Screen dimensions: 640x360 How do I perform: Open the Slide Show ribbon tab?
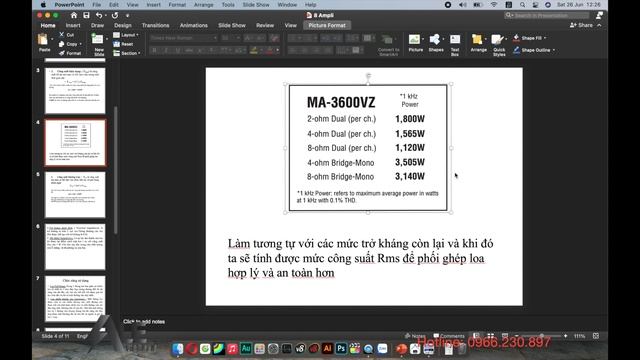point(232,25)
